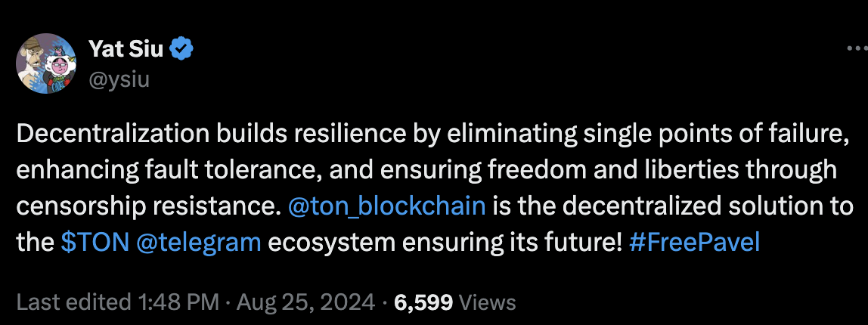Follow the #FreePavel hashtag

point(694,243)
